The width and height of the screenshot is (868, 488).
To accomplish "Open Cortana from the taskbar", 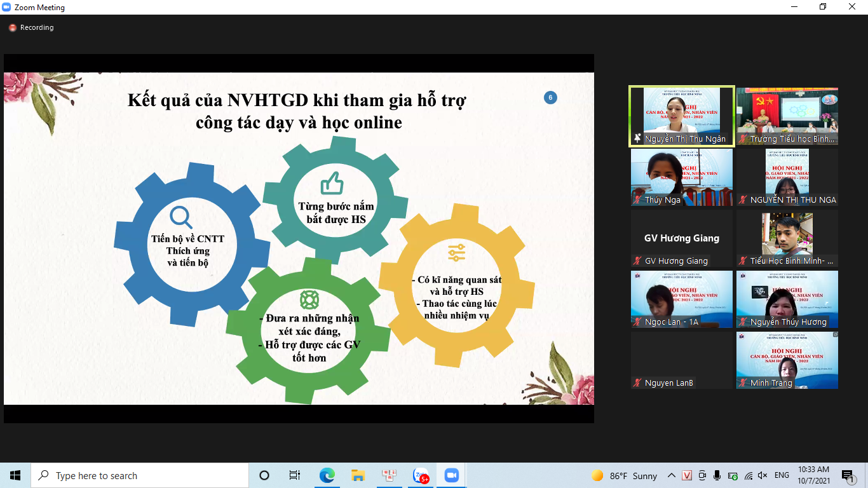I will [x=264, y=475].
